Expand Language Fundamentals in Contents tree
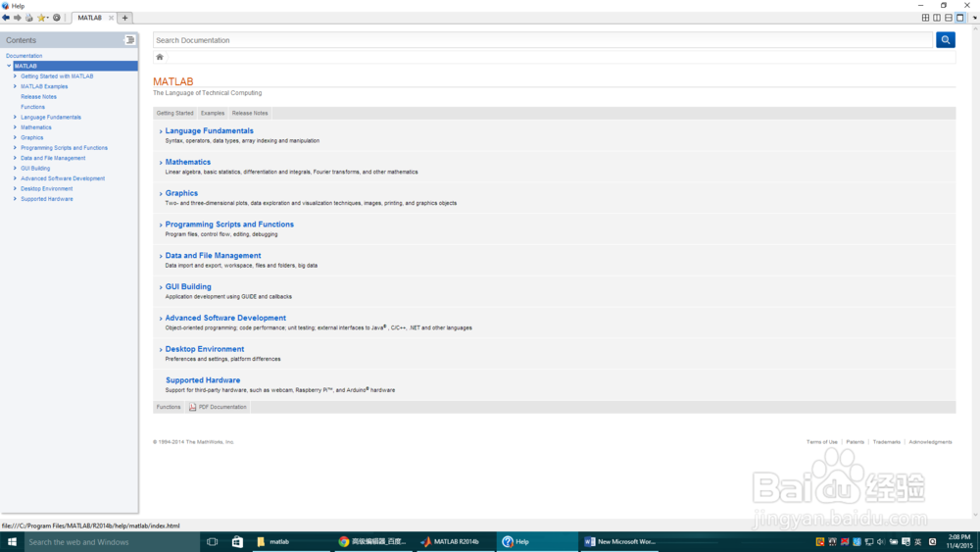This screenshot has width=980, height=552. (x=15, y=117)
